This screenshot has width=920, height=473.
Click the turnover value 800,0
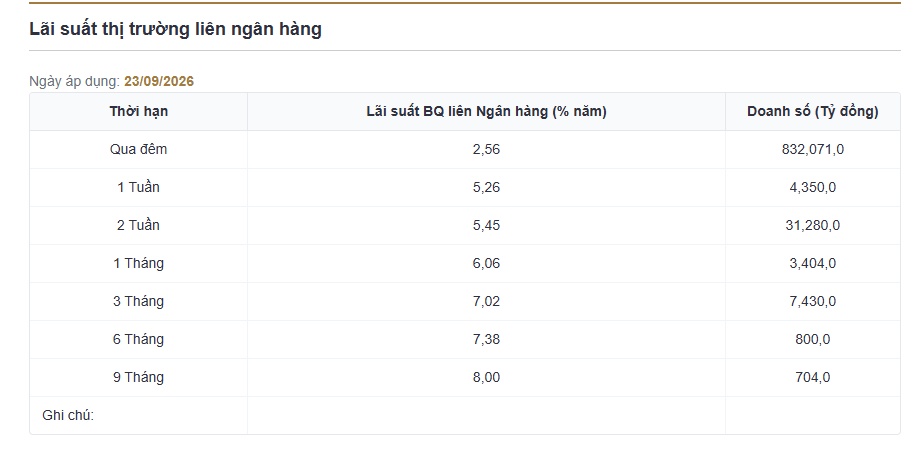813,339
